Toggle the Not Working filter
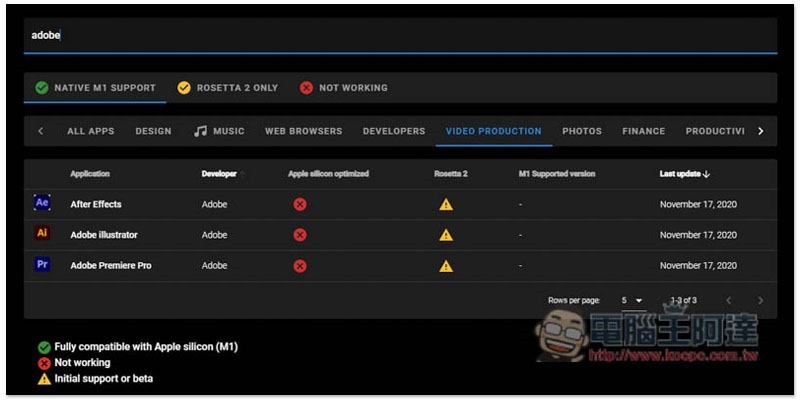 pyautogui.click(x=344, y=88)
